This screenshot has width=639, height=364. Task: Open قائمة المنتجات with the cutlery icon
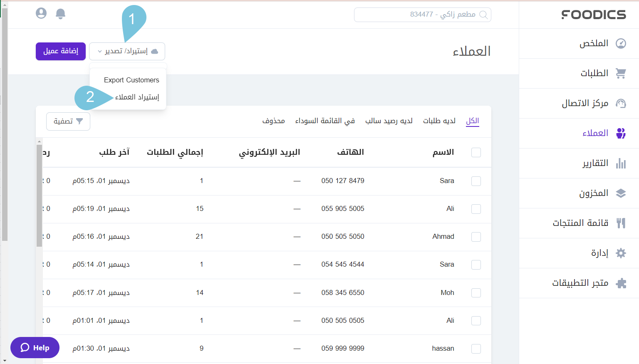(622, 223)
